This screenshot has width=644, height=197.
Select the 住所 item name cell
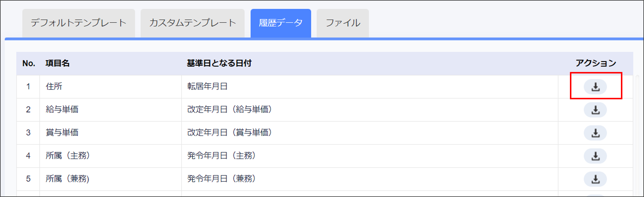pos(54,86)
